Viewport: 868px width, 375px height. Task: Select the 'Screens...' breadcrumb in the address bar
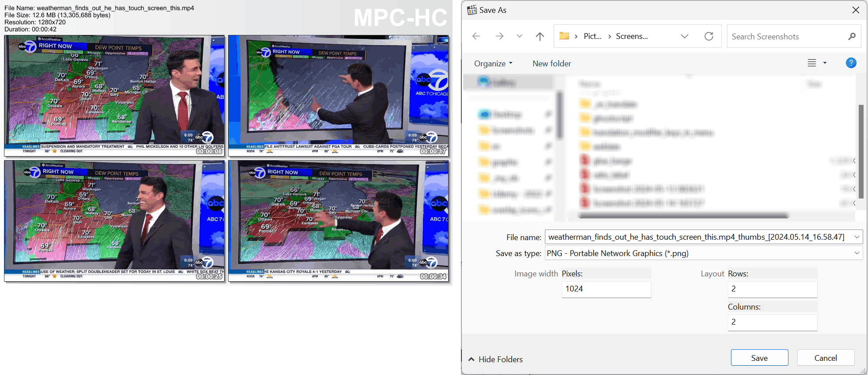tap(632, 36)
